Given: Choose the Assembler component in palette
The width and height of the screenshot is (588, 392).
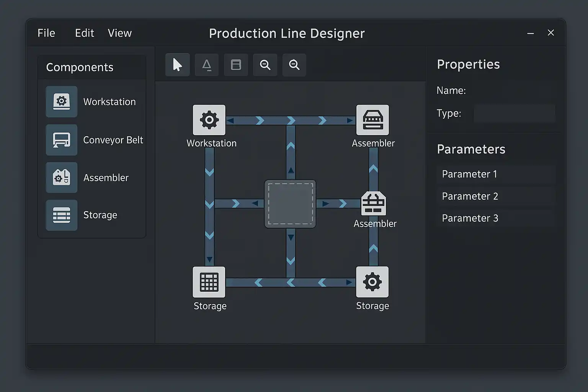Looking at the screenshot, I should [x=62, y=177].
